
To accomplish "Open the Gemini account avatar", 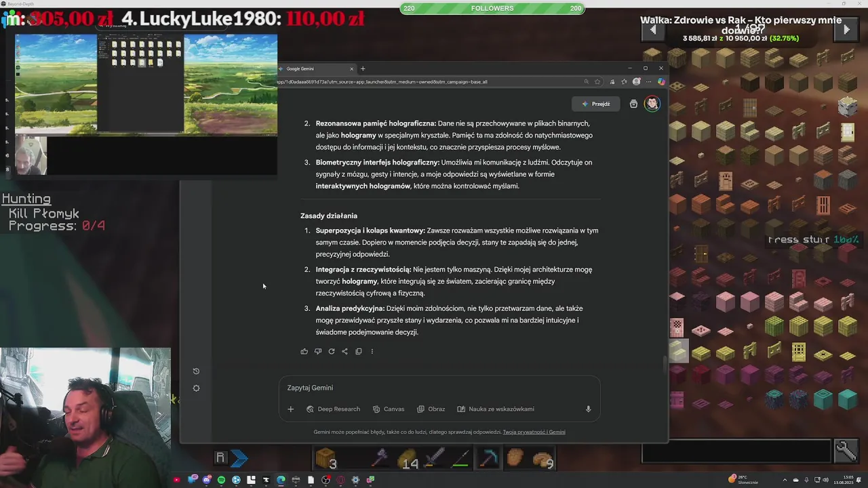I will pyautogui.click(x=652, y=104).
